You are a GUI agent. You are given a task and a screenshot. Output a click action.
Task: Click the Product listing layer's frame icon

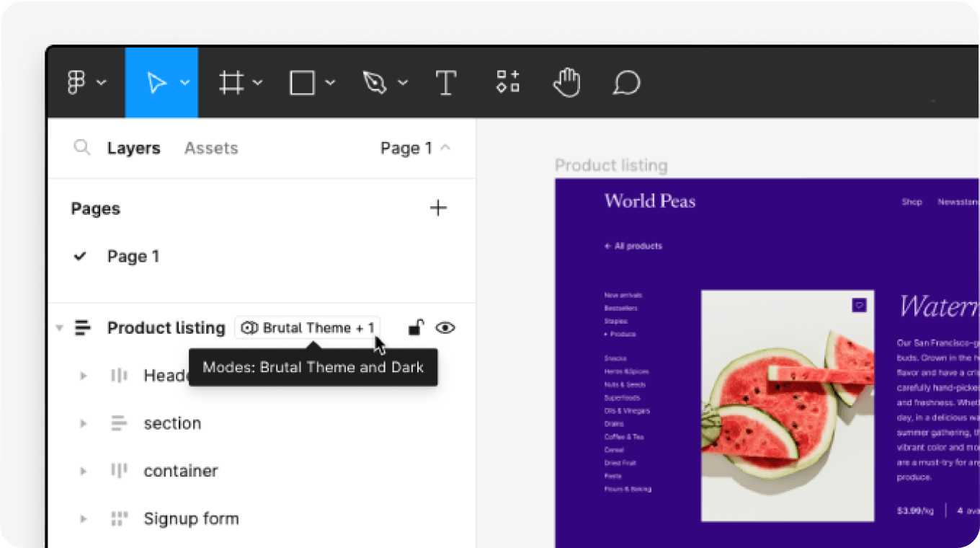click(x=83, y=329)
